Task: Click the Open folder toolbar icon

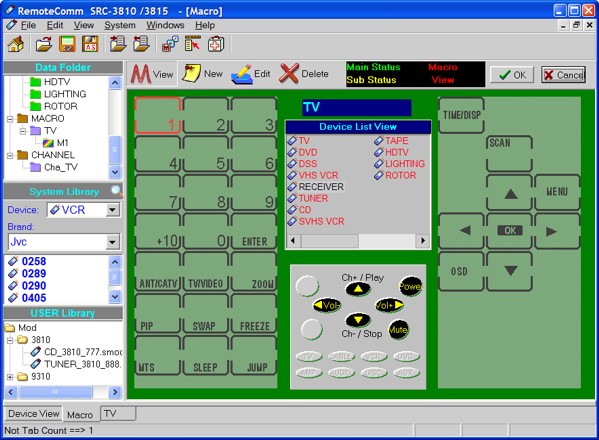Action: 44,44
